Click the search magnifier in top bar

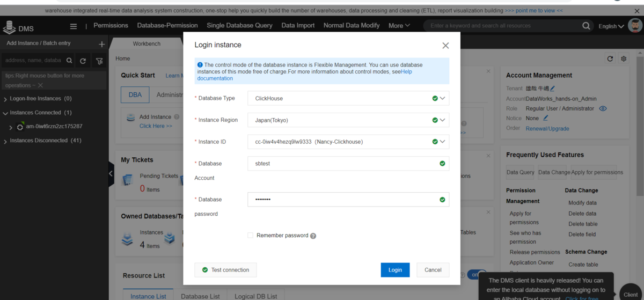(586, 26)
